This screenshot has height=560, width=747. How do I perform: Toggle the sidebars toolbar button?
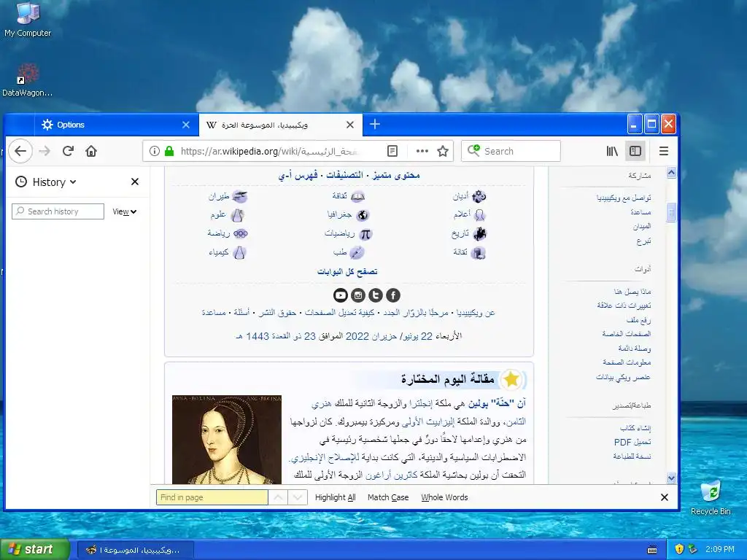tap(635, 151)
